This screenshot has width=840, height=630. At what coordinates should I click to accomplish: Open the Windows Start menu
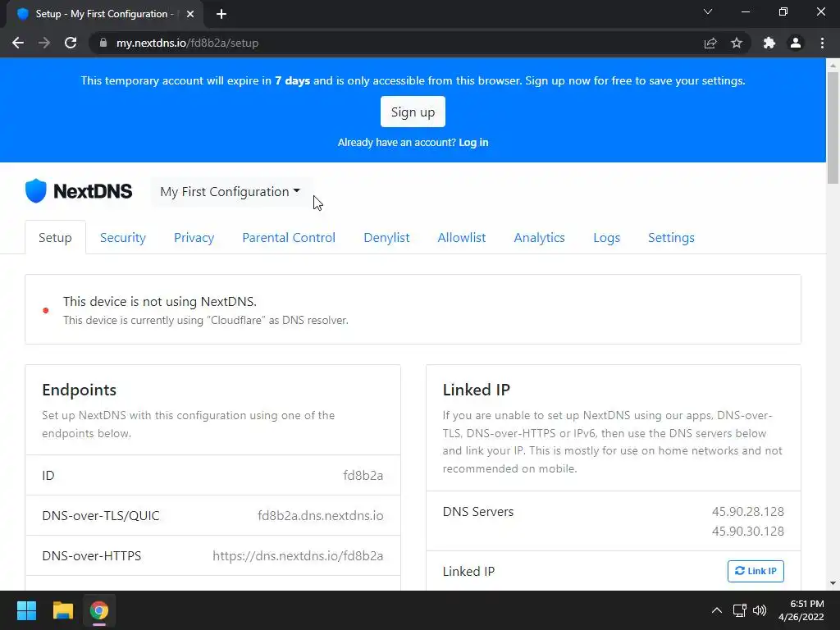coord(26,610)
